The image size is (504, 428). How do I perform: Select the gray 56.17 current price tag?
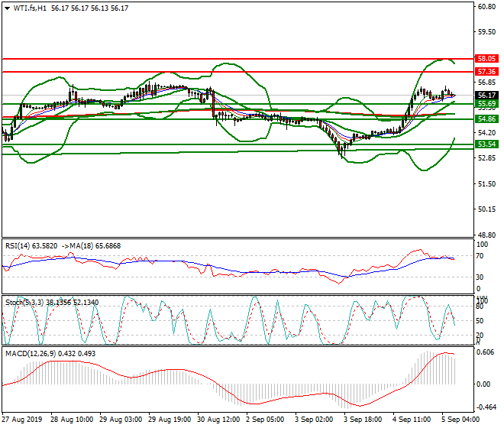pos(486,96)
